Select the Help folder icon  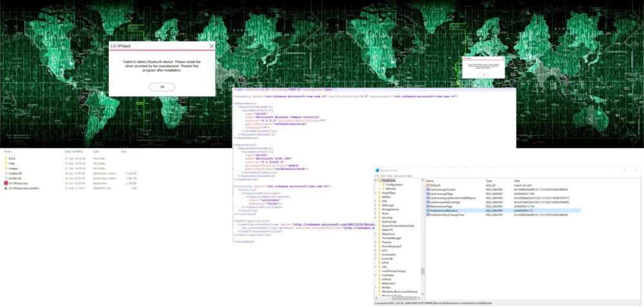tap(5, 163)
